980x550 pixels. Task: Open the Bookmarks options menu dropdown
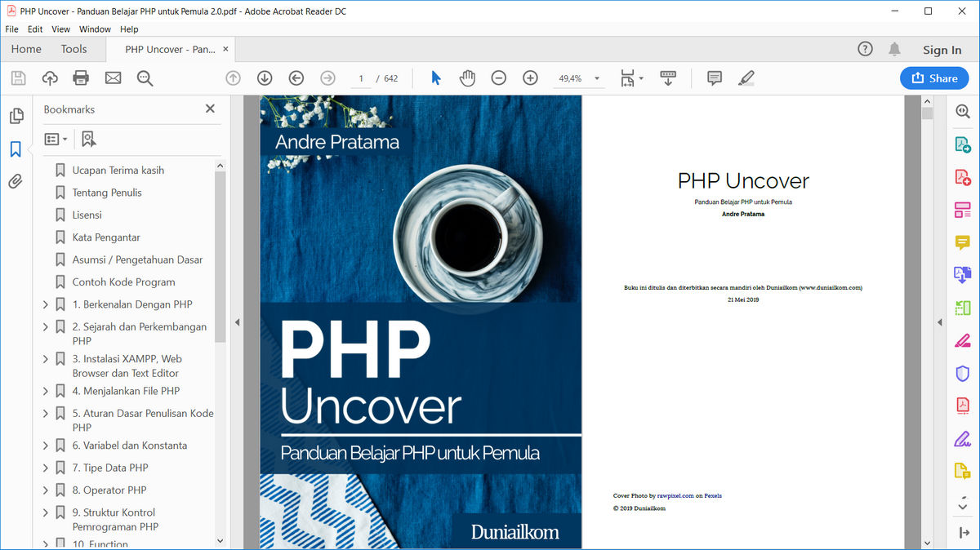pos(56,140)
